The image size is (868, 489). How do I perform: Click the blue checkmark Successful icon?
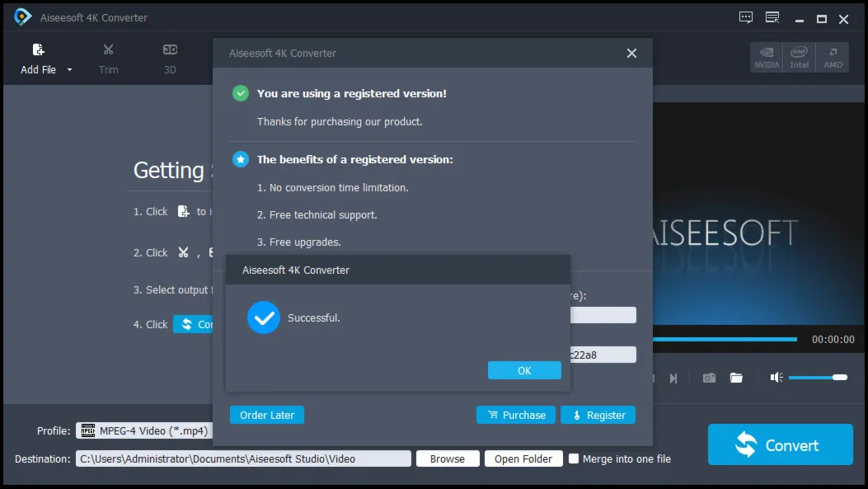(x=264, y=317)
